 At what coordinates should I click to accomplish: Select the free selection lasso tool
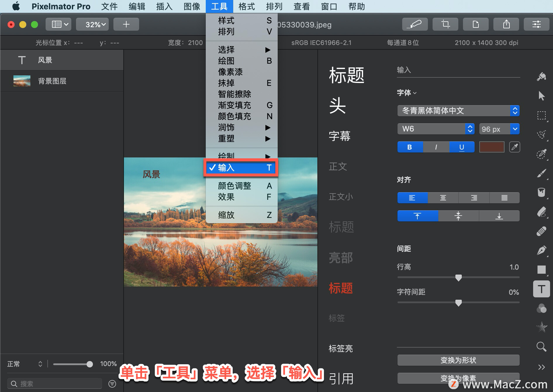coord(541,134)
